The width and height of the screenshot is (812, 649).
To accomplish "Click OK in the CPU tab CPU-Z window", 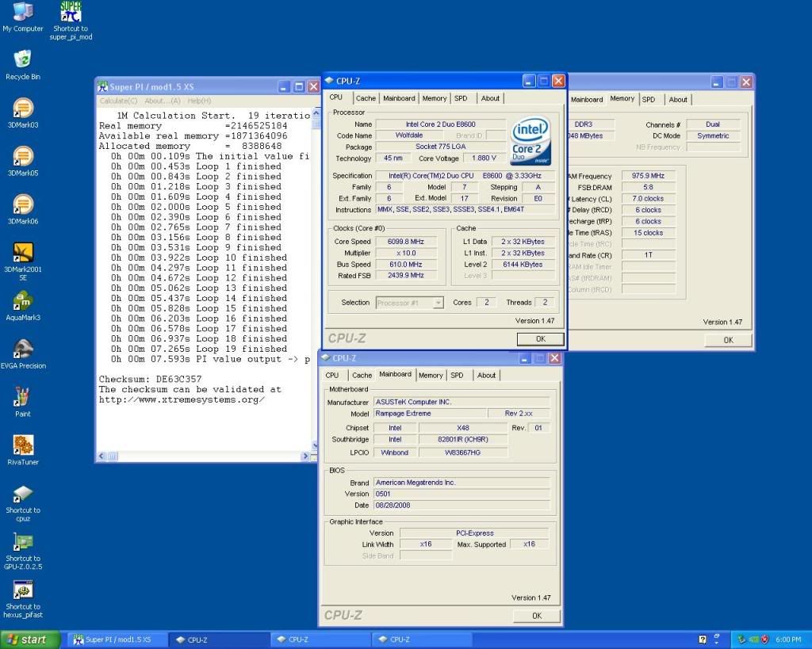I will (540, 339).
